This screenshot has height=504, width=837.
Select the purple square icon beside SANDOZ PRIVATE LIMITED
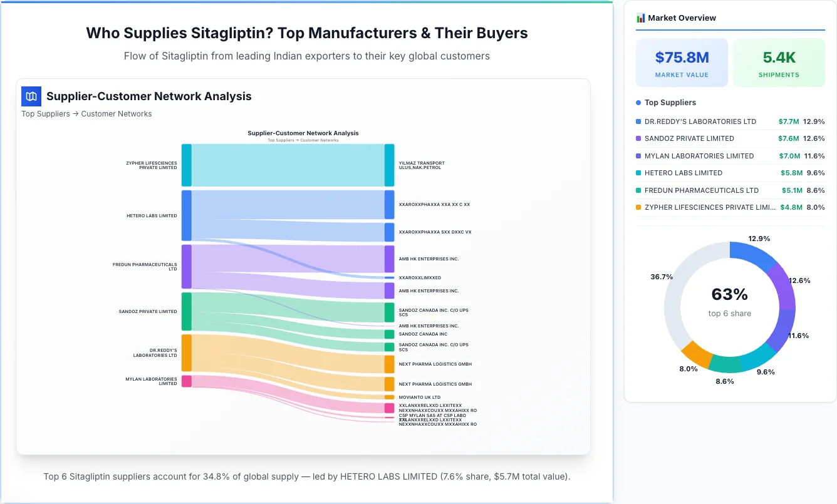point(638,138)
